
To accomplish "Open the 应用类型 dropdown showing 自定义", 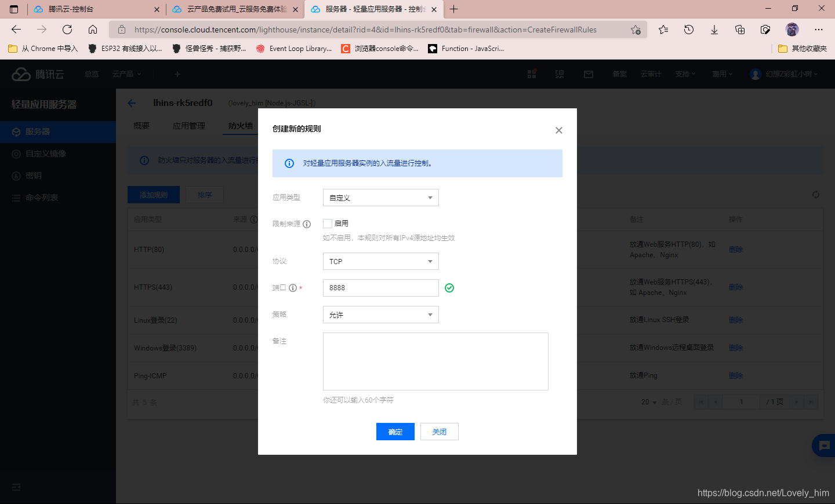I will pos(380,198).
